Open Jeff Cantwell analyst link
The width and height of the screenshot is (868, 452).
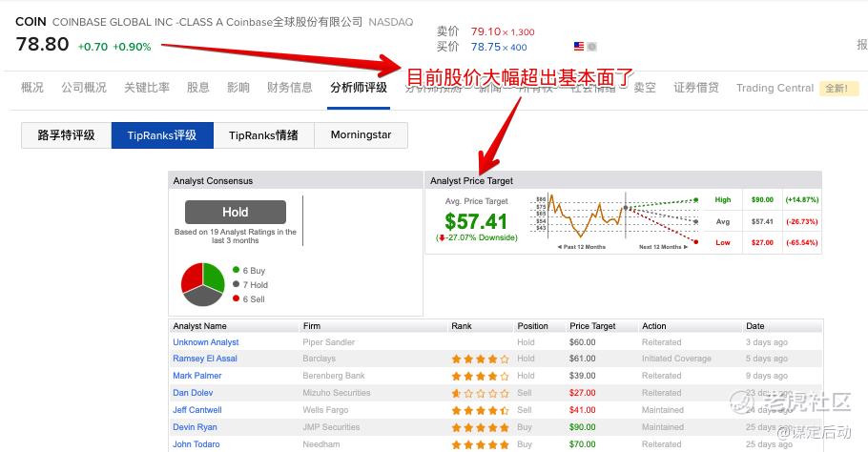tap(197, 410)
